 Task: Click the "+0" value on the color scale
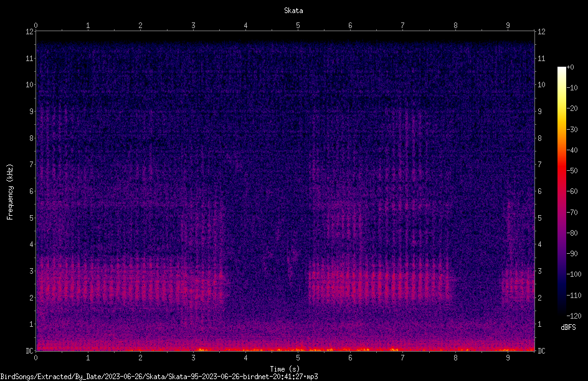click(570, 67)
